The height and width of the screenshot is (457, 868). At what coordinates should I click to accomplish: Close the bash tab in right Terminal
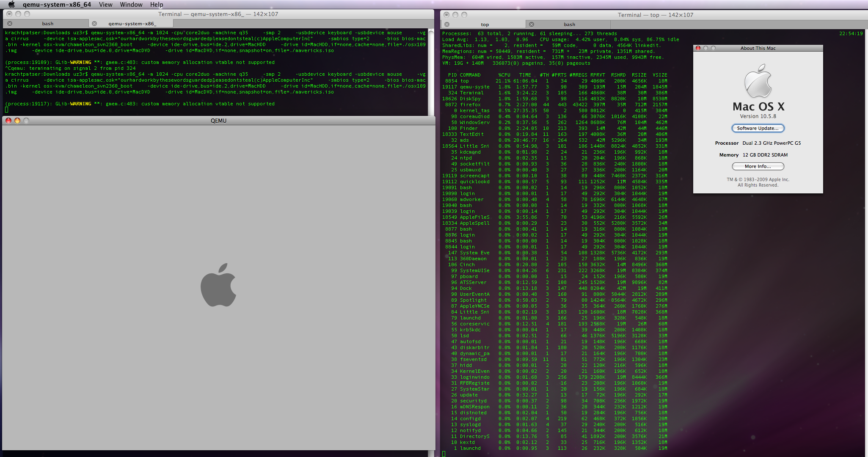532,25
